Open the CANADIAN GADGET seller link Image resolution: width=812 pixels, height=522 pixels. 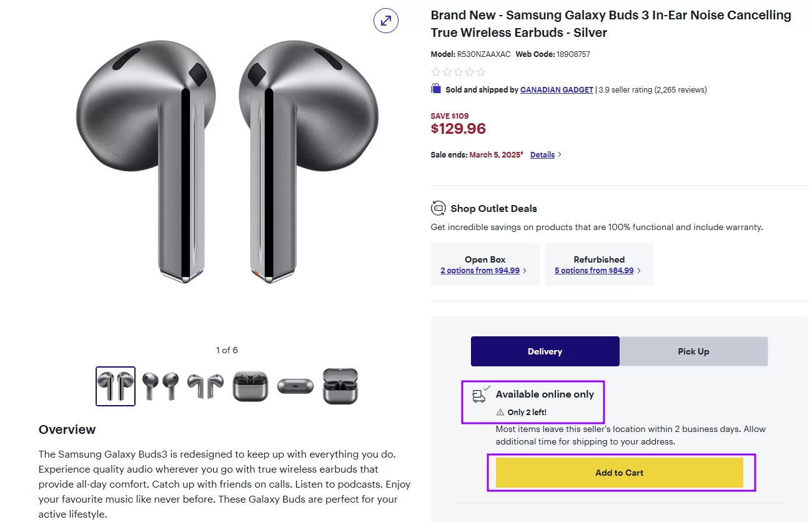coord(556,89)
